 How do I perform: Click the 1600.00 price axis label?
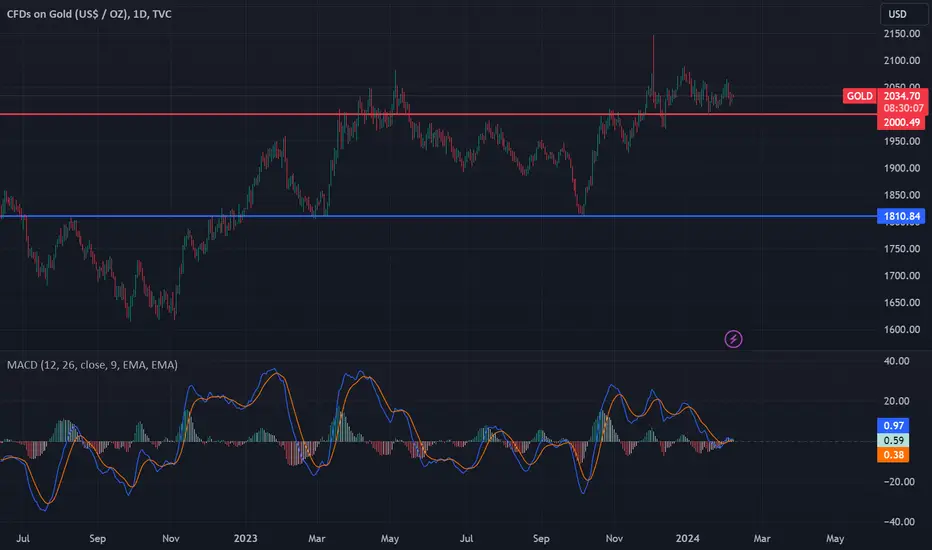(x=902, y=329)
